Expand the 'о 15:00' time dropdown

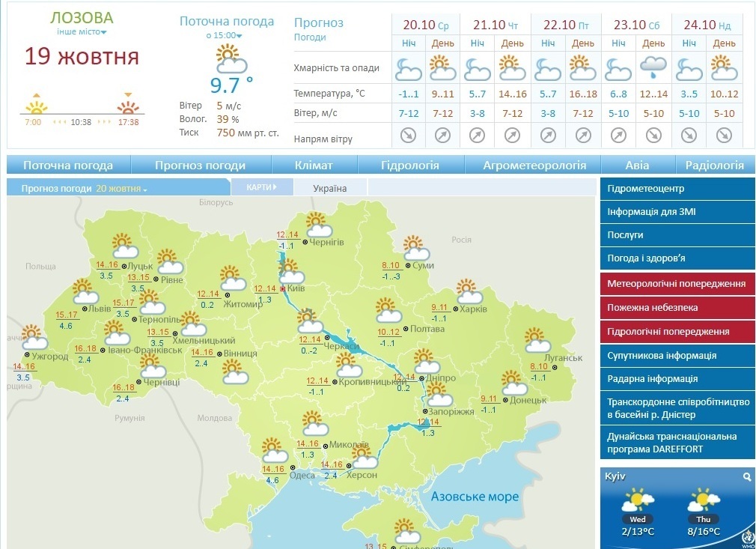225,35
